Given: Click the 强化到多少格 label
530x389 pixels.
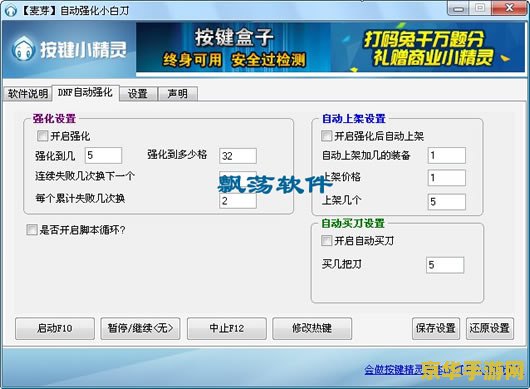Looking at the screenshot, I should tap(177, 155).
